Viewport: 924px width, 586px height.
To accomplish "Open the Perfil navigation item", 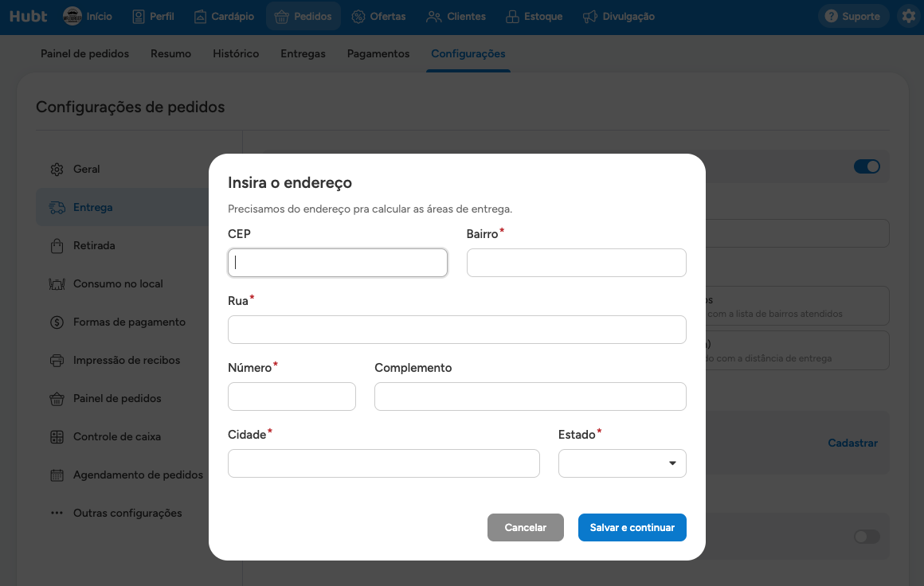I will 153,17.
